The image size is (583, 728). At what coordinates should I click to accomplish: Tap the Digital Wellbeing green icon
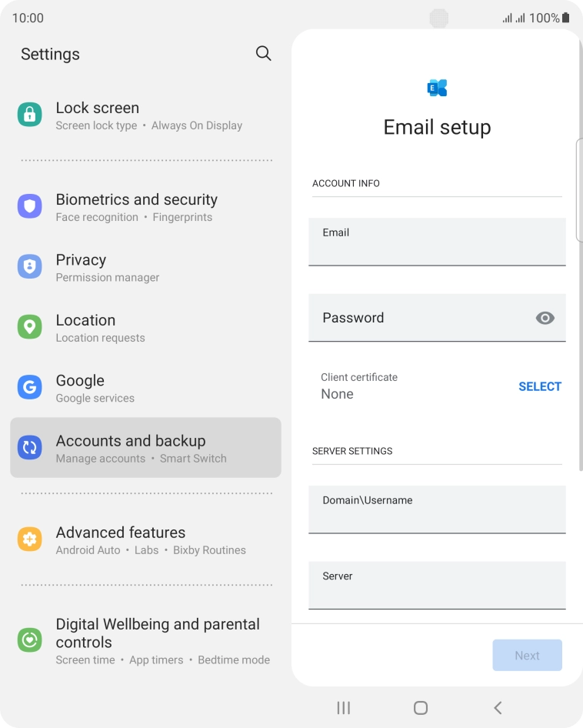click(30, 640)
